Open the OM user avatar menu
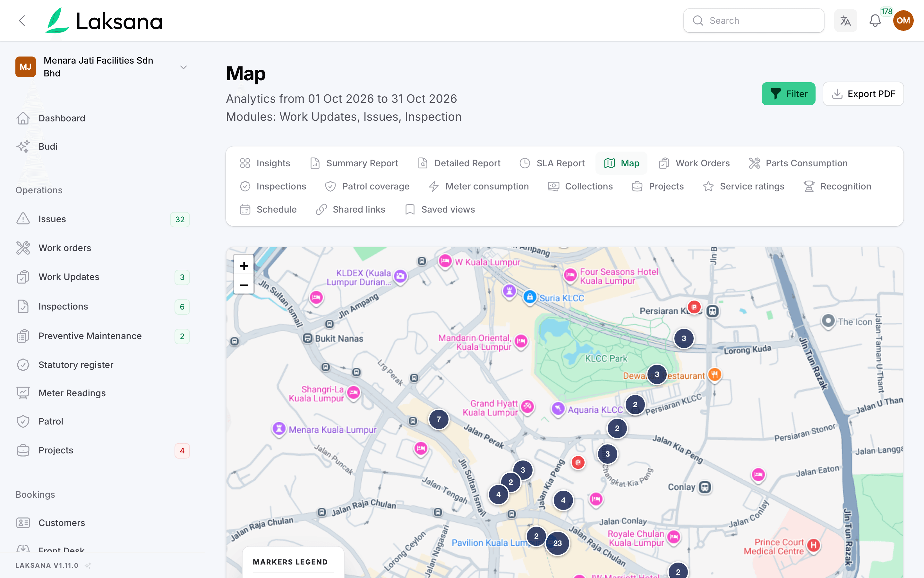This screenshot has height=578, width=924. [x=903, y=21]
